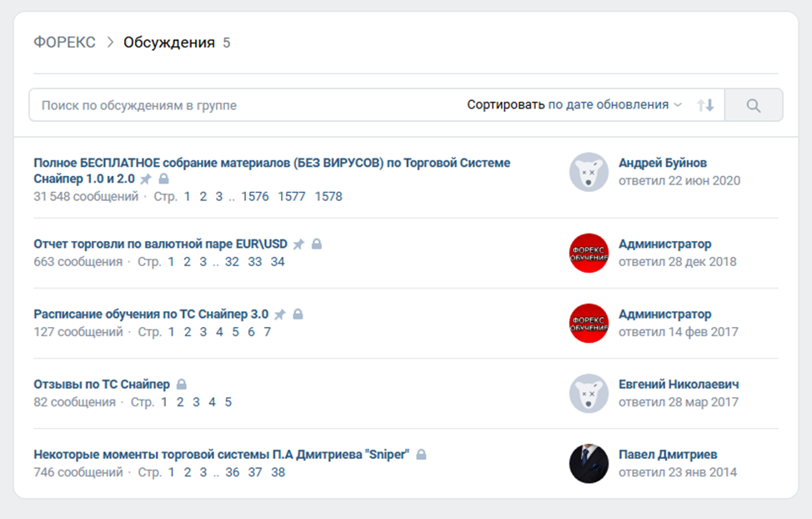
Task: Click the lock icon beside the EUR\USD topic
Action: (x=317, y=244)
